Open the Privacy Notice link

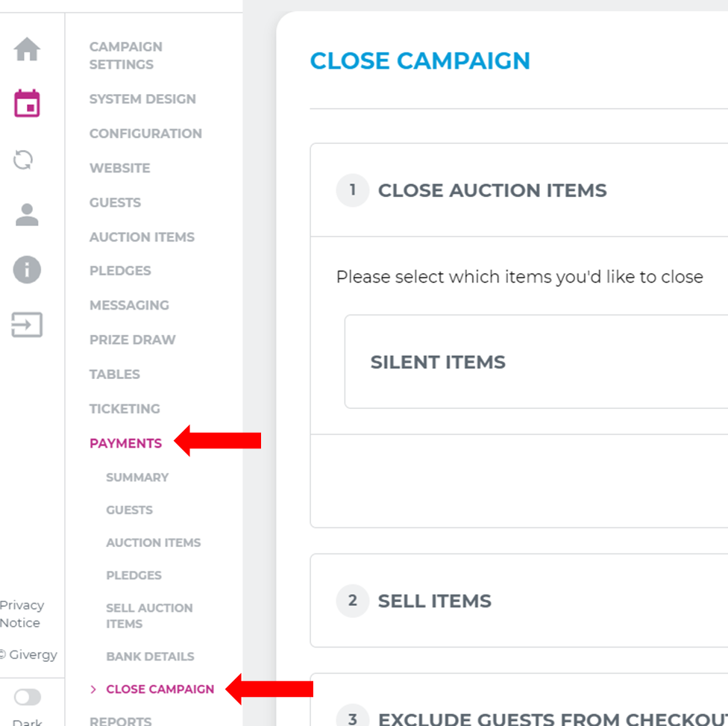click(22, 614)
